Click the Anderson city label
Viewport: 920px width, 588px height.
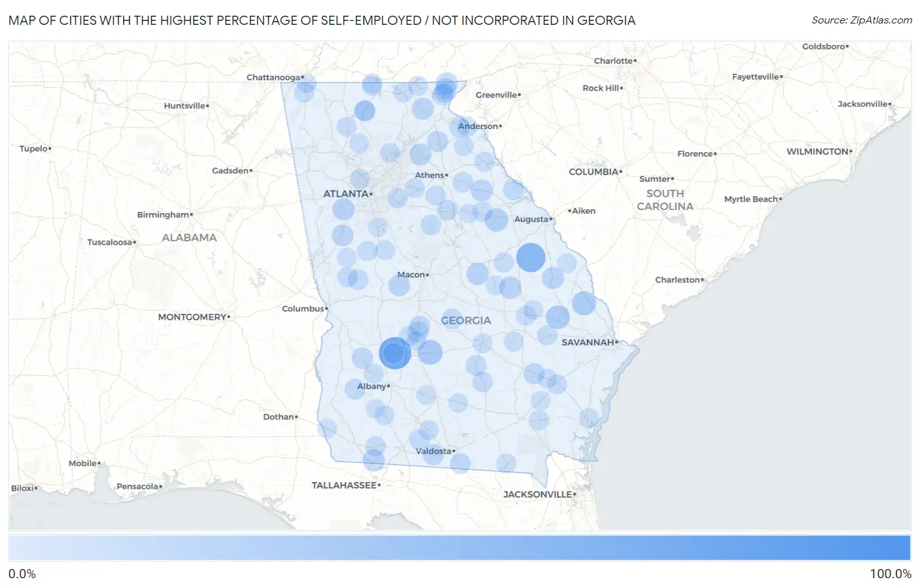tap(478, 126)
